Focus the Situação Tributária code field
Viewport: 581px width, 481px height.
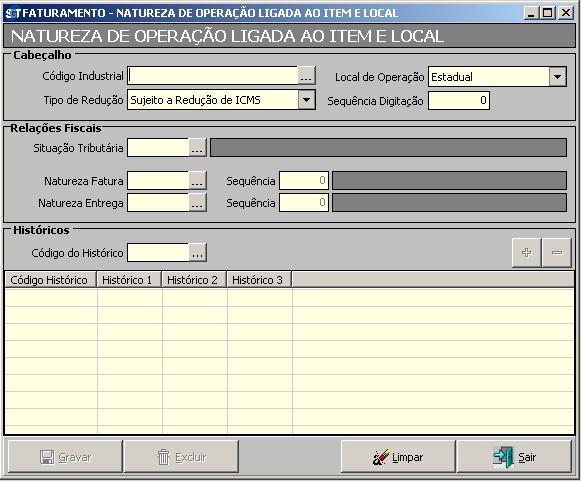coord(158,148)
